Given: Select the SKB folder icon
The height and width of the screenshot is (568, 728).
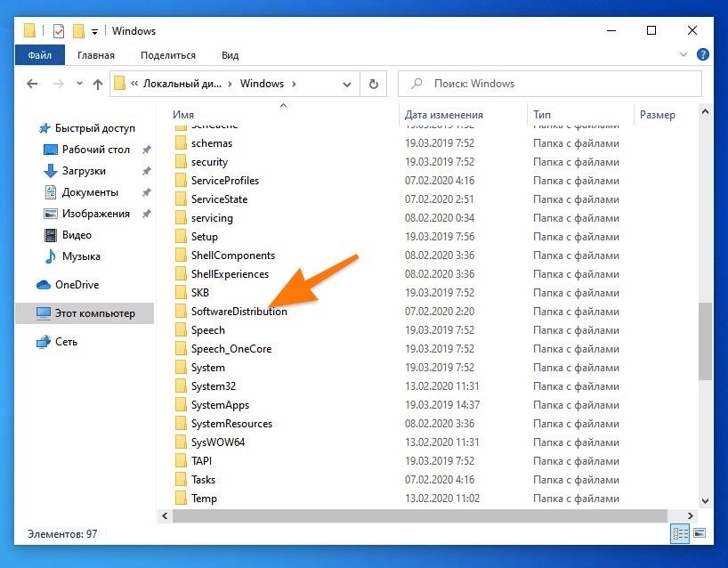Looking at the screenshot, I should [x=181, y=293].
